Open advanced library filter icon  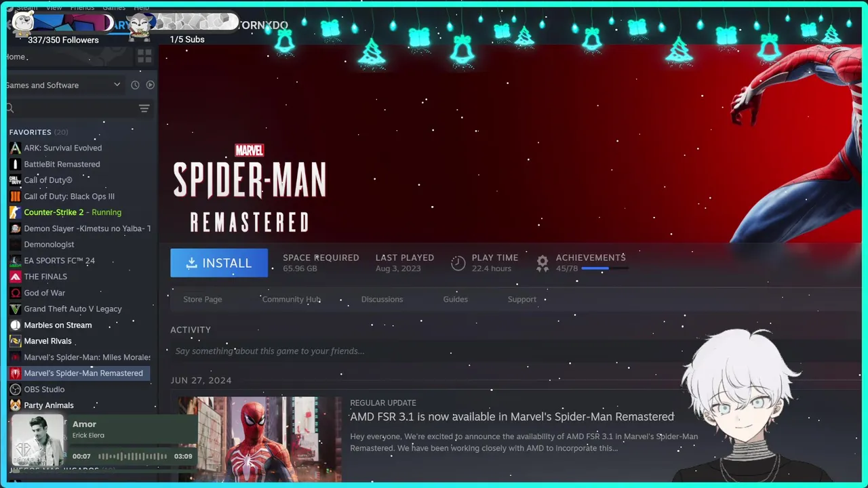point(144,108)
